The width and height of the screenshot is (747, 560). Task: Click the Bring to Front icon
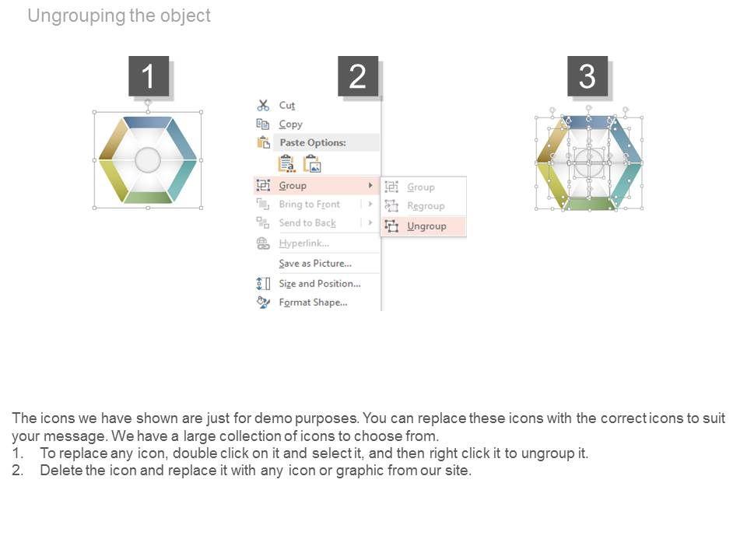(x=263, y=204)
